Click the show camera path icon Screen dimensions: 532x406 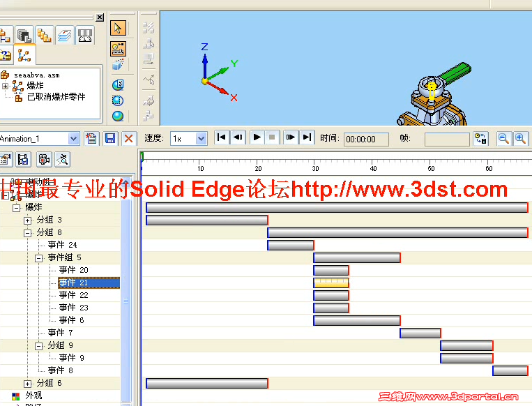[x=63, y=159]
